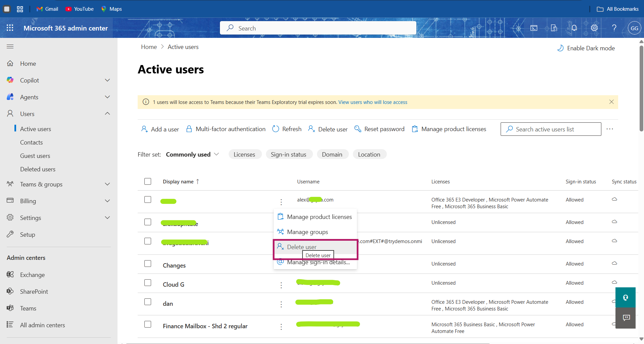Click the notifications bell icon

coord(574,28)
